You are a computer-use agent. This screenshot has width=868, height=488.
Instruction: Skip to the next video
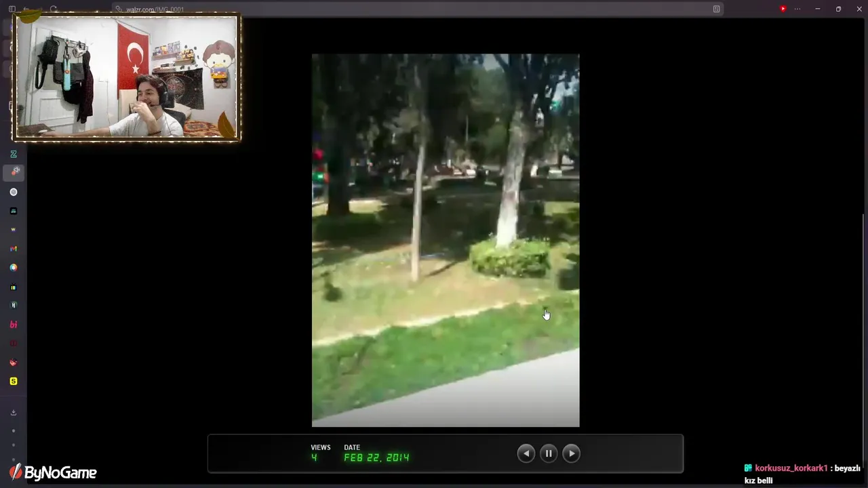coord(571,453)
